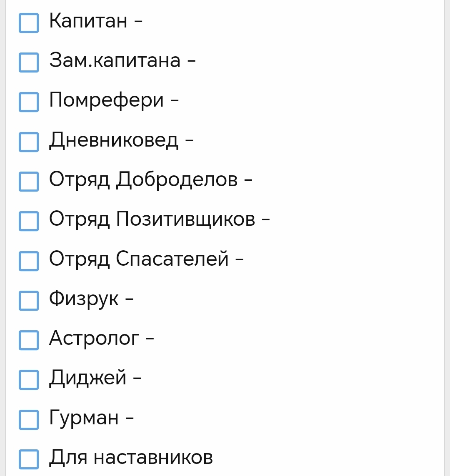
Task: Tick the Зам.капитана checkbox
Action: click(x=29, y=62)
